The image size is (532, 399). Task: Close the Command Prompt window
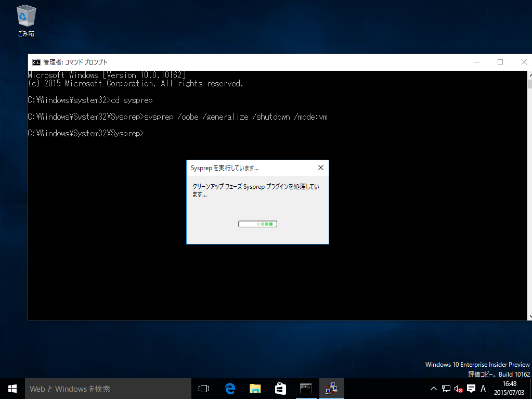click(x=524, y=62)
